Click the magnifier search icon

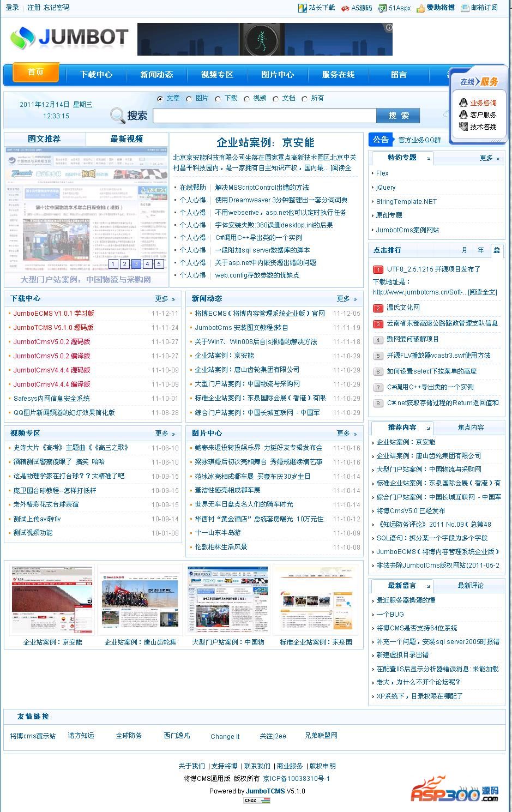click(x=117, y=116)
